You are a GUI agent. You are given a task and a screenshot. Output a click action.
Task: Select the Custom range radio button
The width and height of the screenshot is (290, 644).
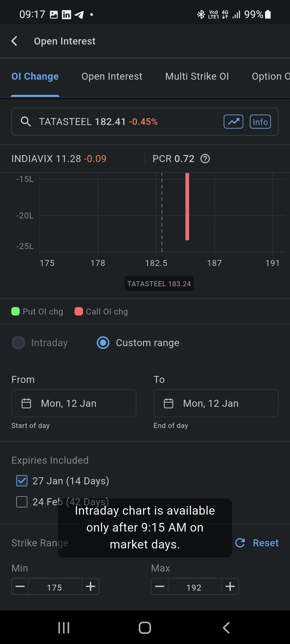point(103,343)
